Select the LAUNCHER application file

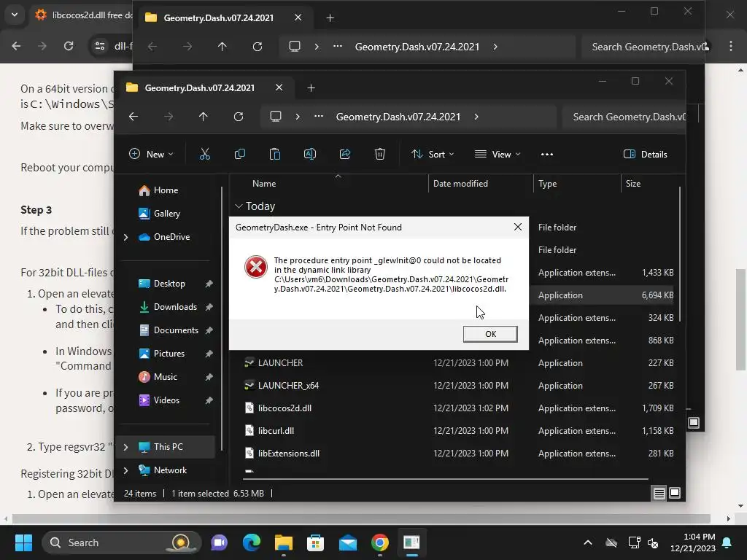[x=280, y=363]
